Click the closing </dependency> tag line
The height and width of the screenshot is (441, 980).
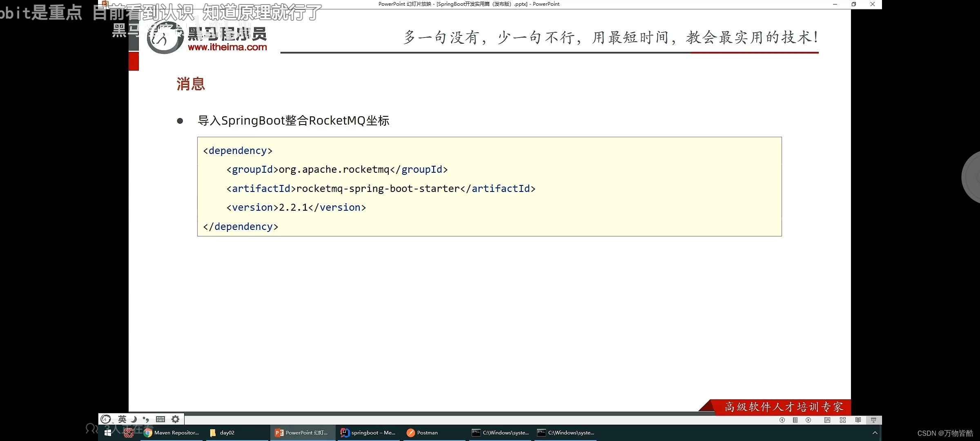point(241,227)
